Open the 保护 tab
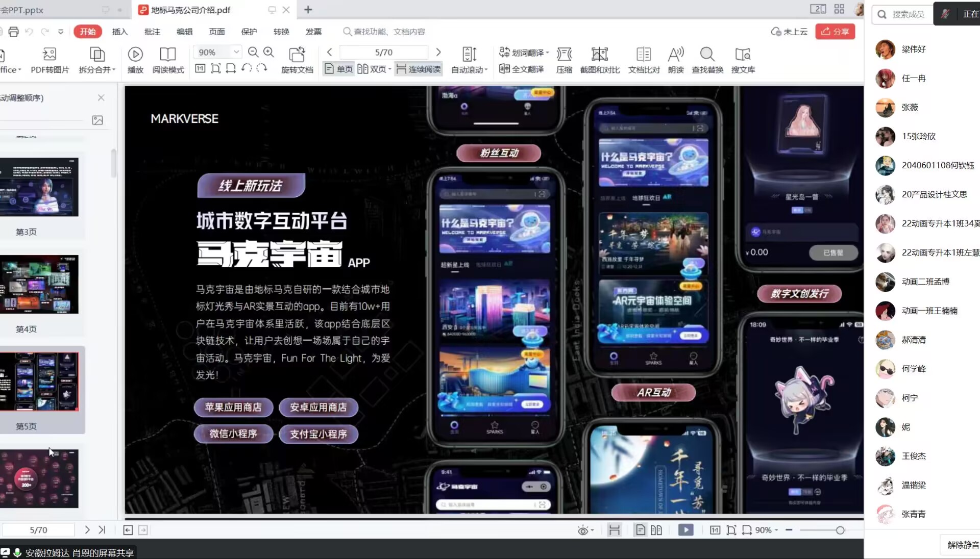 [x=249, y=32]
